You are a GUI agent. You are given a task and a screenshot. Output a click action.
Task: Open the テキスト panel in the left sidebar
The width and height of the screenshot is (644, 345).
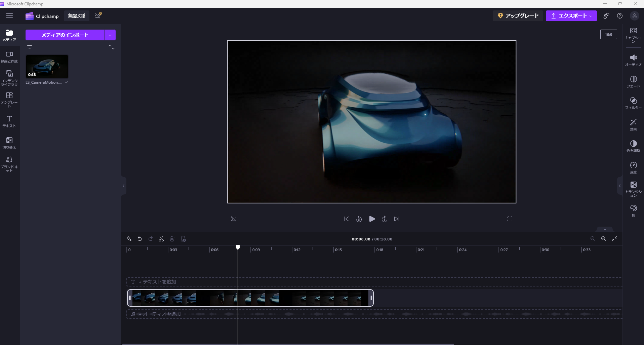point(9,121)
